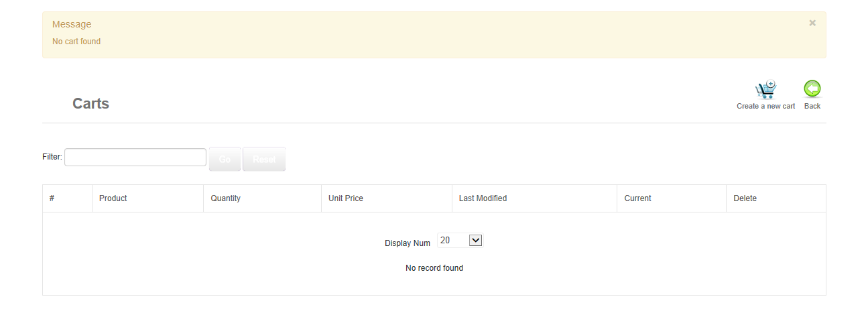Click the 'Back' text label
The image size is (868, 309).
812,106
